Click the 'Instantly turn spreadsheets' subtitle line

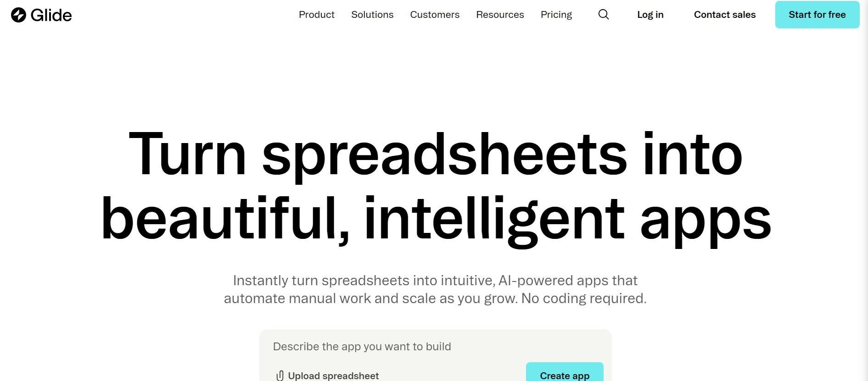coord(435,281)
